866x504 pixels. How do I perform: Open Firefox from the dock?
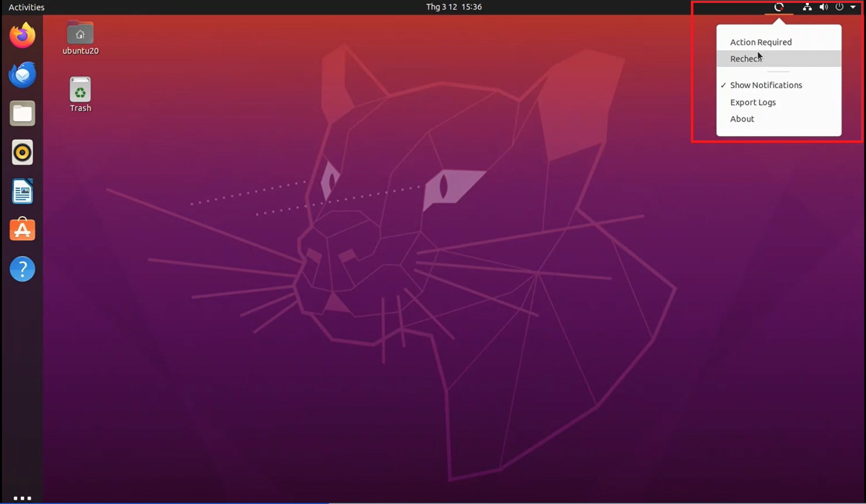[22, 35]
